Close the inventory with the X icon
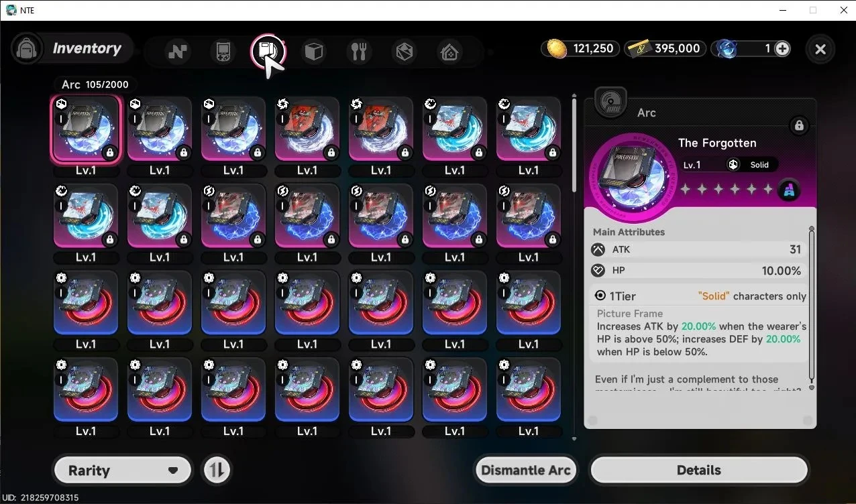The width and height of the screenshot is (856, 504). (x=820, y=49)
